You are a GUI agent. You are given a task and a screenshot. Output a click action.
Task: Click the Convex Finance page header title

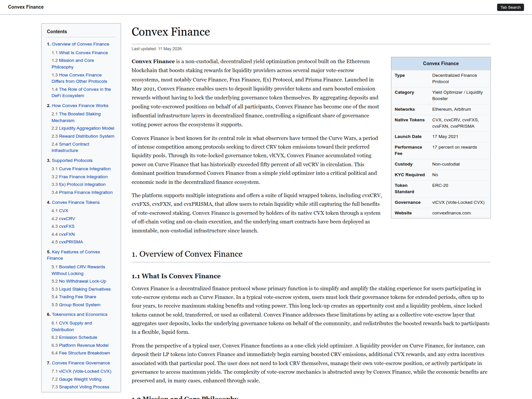point(26,7)
